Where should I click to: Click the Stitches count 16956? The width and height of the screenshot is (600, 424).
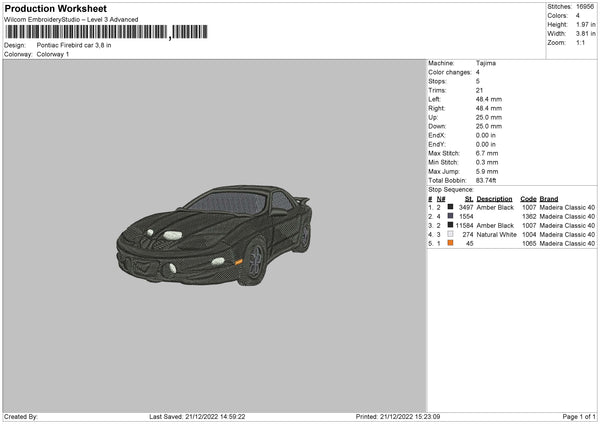click(586, 5)
